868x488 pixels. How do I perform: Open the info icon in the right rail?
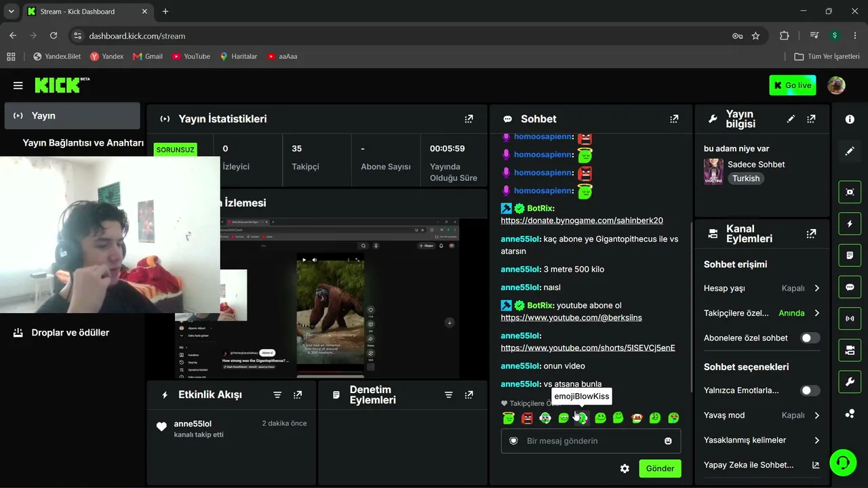pos(850,119)
